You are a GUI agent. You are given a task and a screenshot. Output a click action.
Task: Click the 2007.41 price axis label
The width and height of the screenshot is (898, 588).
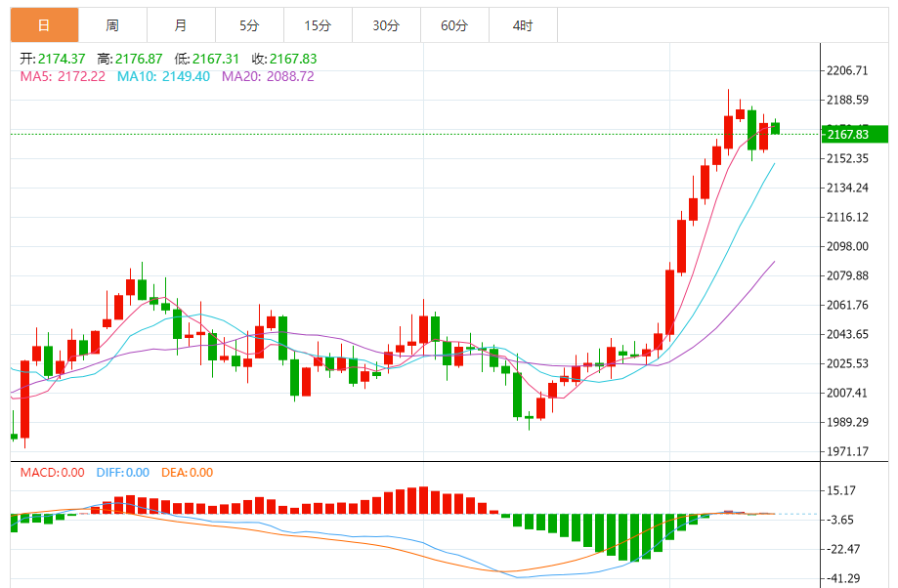847,393
